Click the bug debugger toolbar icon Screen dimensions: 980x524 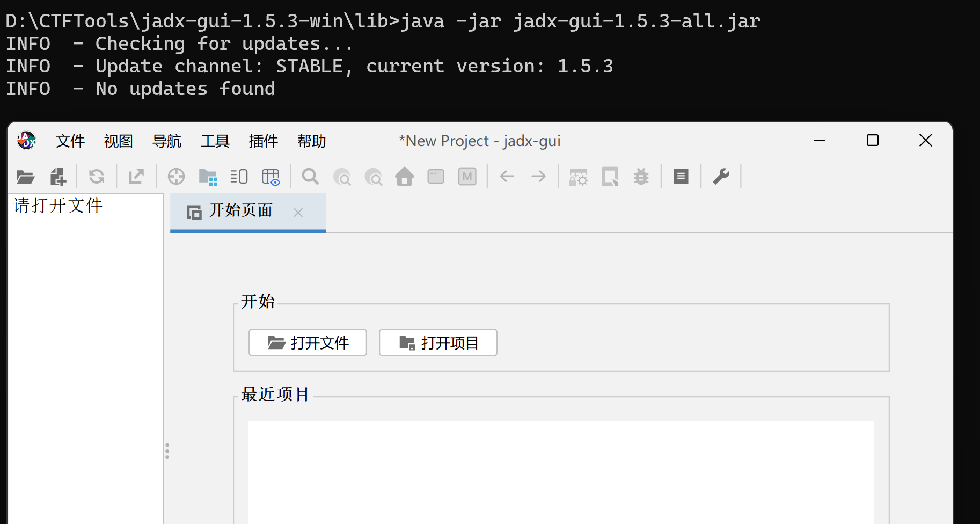click(641, 177)
